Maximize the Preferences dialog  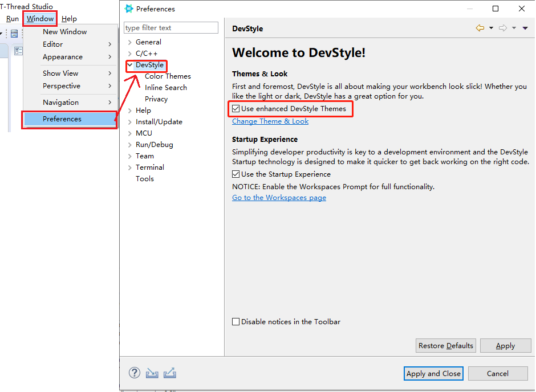pos(496,9)
